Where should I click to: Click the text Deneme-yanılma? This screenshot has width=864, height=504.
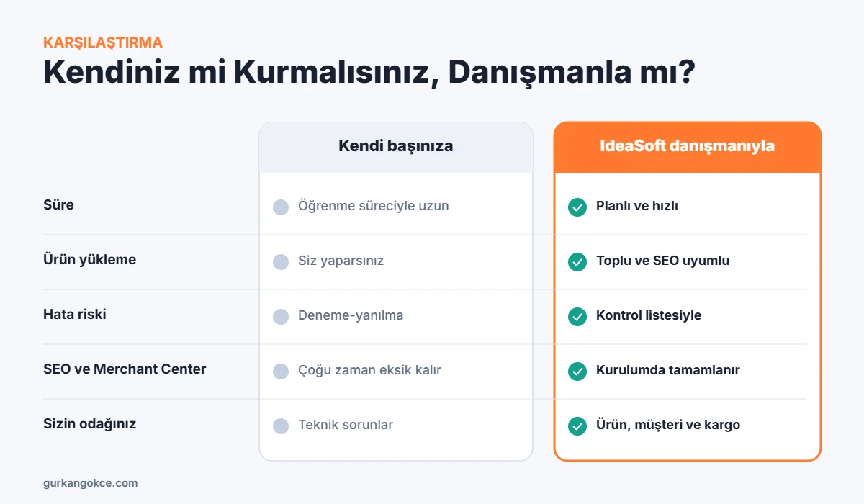pyautogui.click(x=351, y=316)
